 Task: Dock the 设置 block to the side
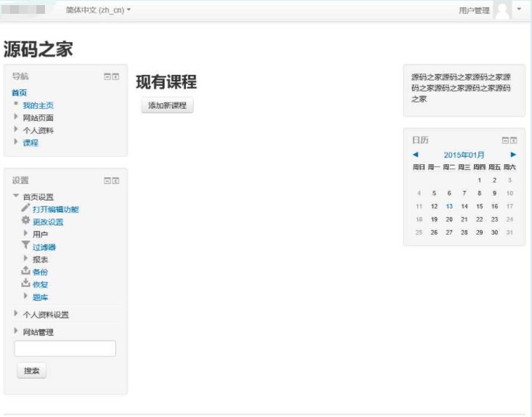click(x=115, y=181)
